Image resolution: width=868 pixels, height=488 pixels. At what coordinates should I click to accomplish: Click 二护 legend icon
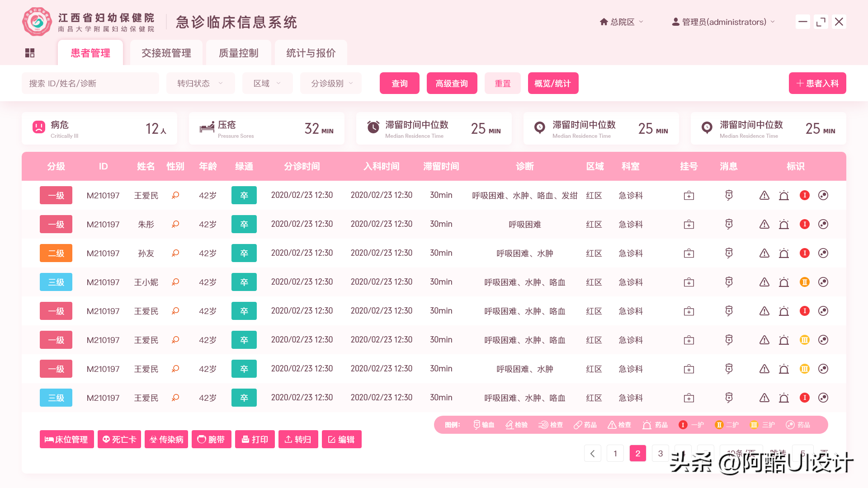[719, 425]
